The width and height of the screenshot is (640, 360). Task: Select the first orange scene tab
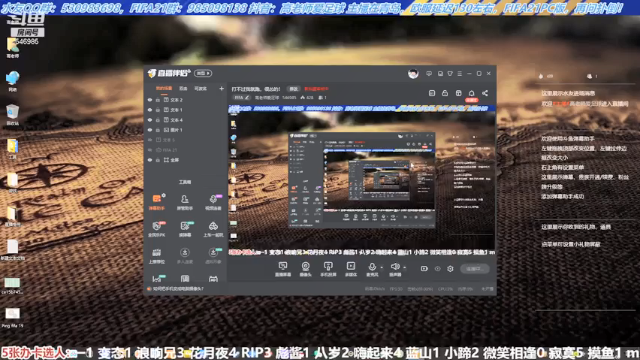click(x=164, y=89)
